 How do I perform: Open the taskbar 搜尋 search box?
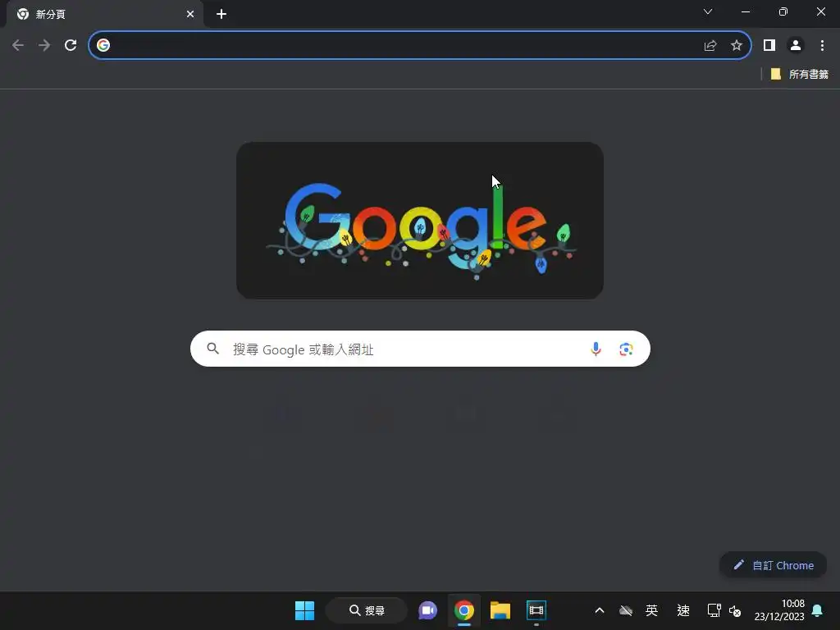(367, 610)
